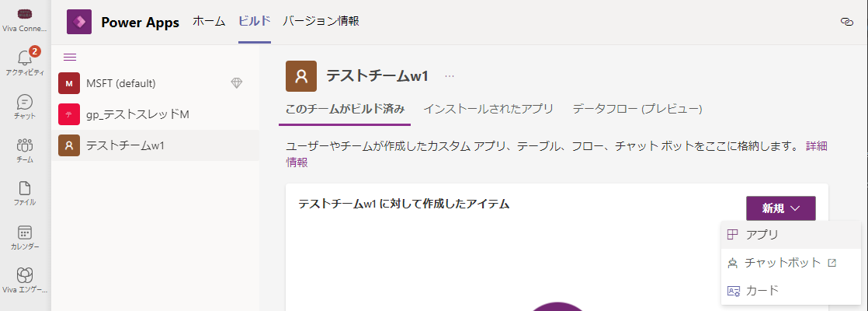Open データフロー (プレビュー) tab

637,109
